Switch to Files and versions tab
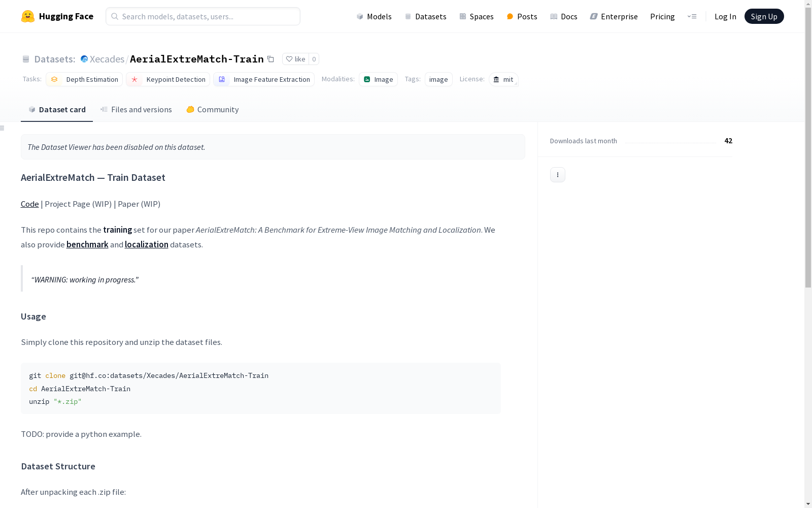The height and width of the screenshot is (508, 812). click(136, 109)
